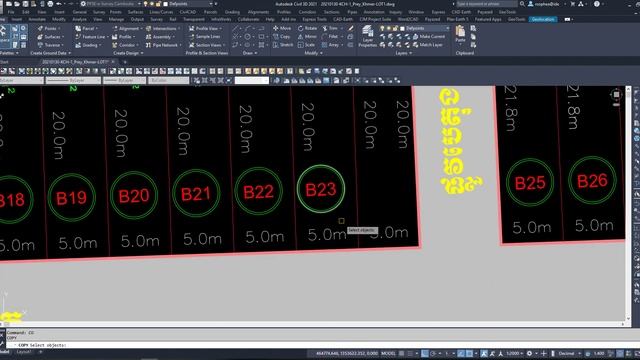The height and width of the screenshot is (360, 640).
Task: Expand the Layers panel title
Action: pyautogui.click(x=403, y=53)
